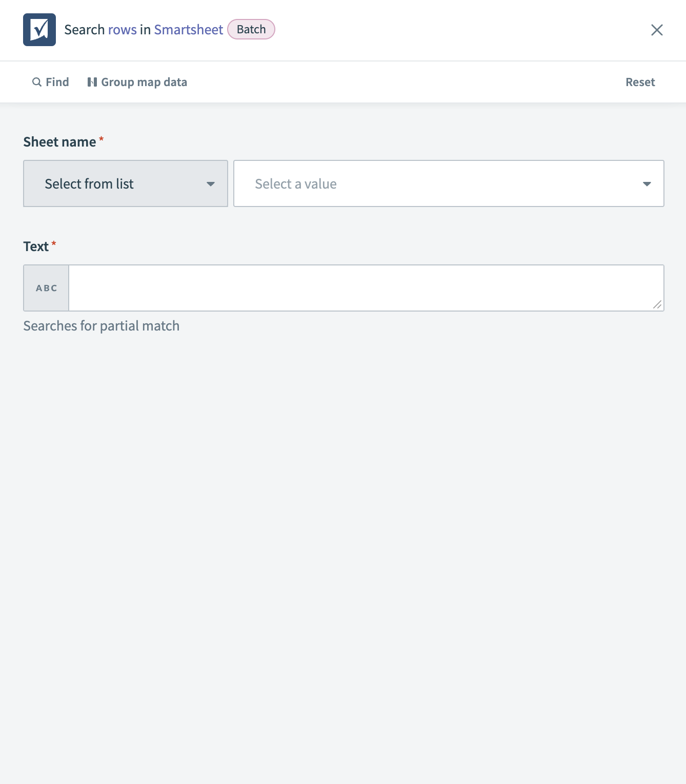The image size is (686, 784).
Task: Click the Searches for partial match hint text
Action: 101,325
